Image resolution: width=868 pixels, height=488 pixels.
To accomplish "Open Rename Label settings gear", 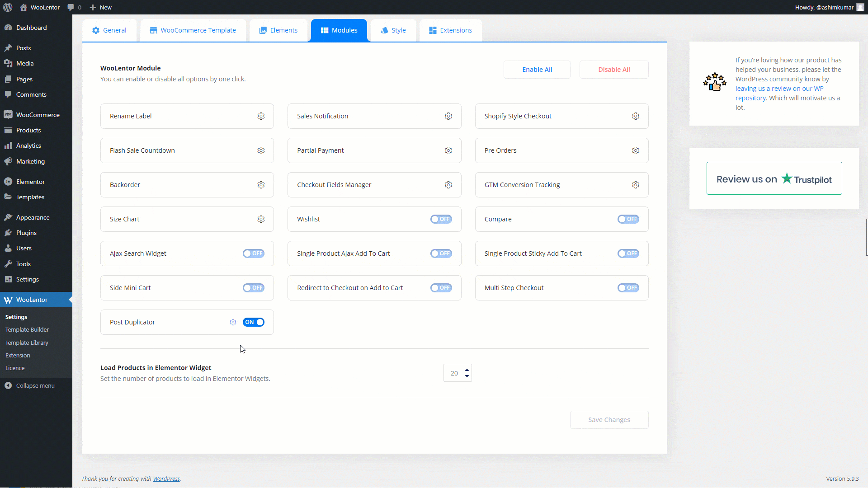I will tap(261, 116).
